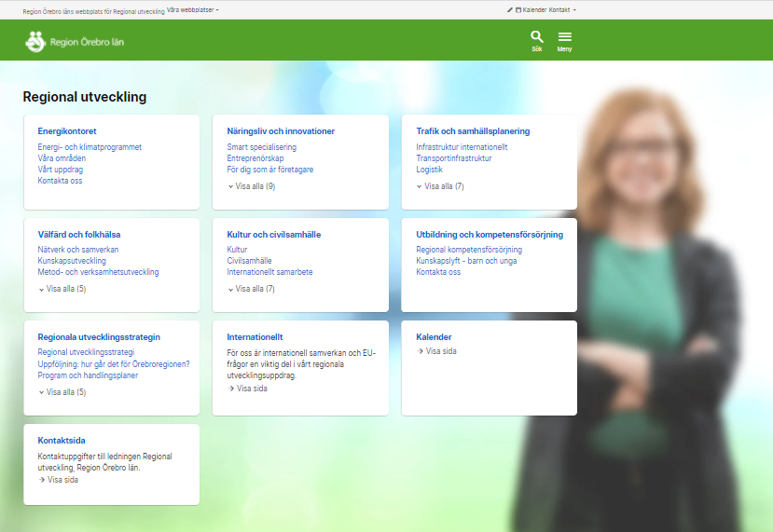Image resolution: width=773 pixels, height=532 pixels.
Task: Go to Metod- och verksamhetsutveckling
Action: coord(99,272)
